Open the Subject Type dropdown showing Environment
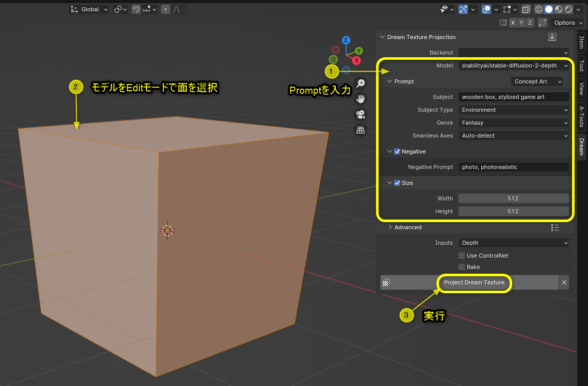Image resolution: width=588 pixels, height=386 pixels. pyautogui.click(x=513, y=109)
